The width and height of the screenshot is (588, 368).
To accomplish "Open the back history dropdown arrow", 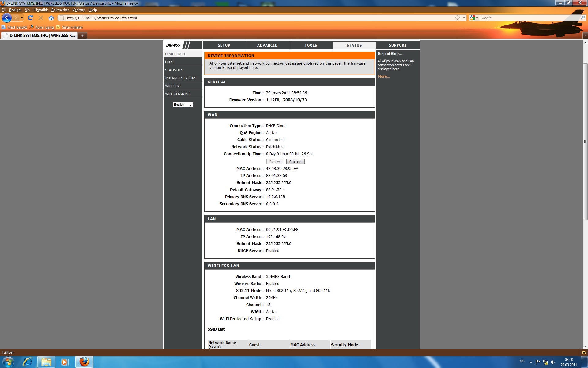I will click(22, 18).
